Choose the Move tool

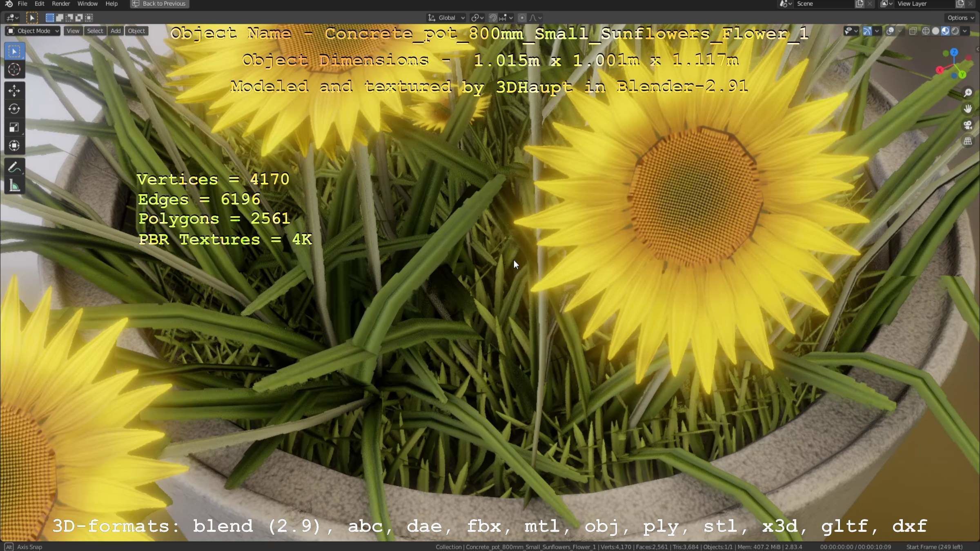(x=14, y=91)
